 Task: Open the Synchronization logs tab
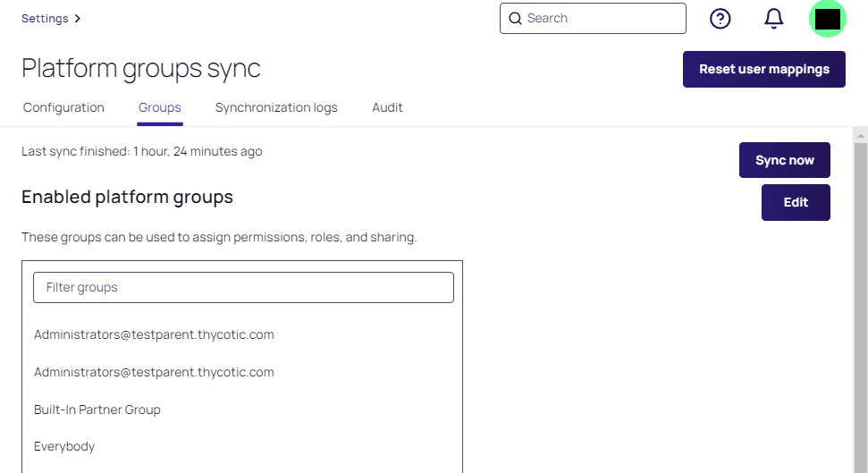click(276, 107)
